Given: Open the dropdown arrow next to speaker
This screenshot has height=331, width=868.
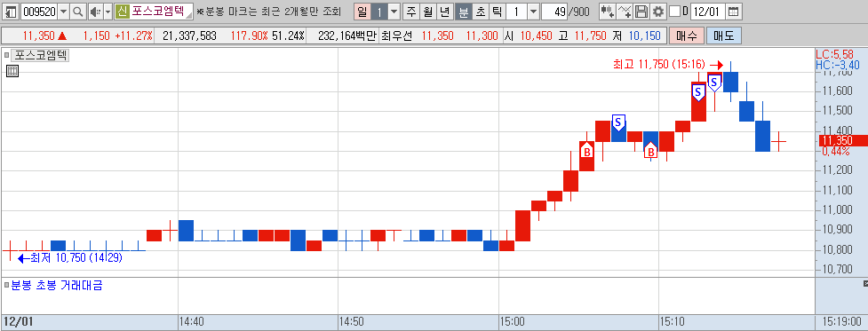Looking at the screenshot, I should (108, 11).
